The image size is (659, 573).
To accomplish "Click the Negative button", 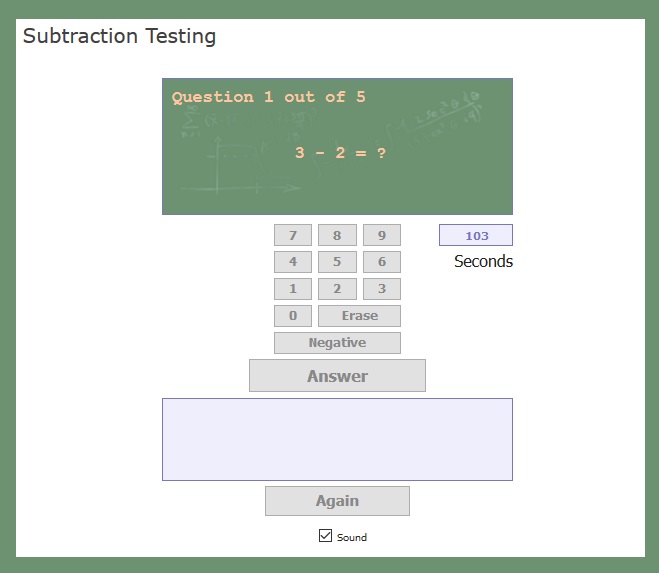I will coord(337,343).
